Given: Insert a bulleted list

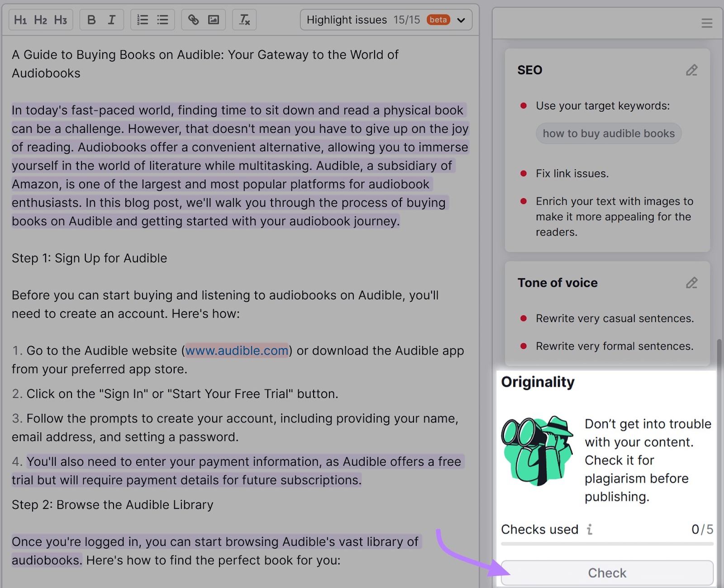Looking at the screenshot, I should pyautogui.click(x=162, y=19).
